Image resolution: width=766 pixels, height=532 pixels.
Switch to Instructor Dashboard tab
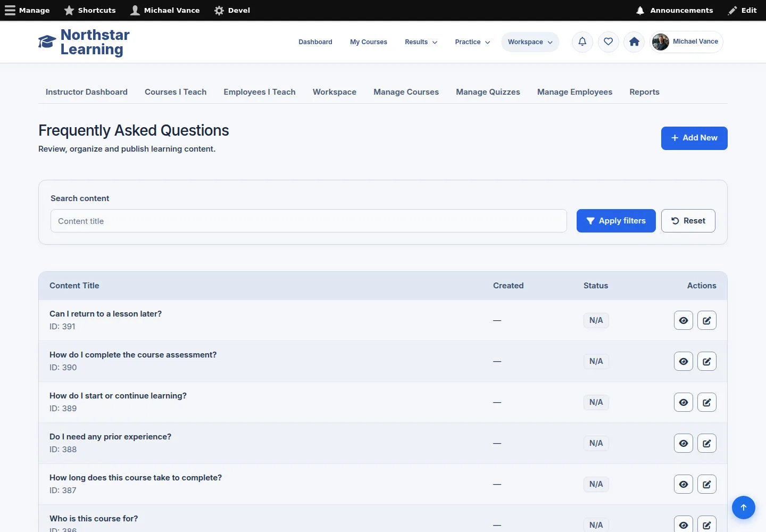tap(87, 92)
